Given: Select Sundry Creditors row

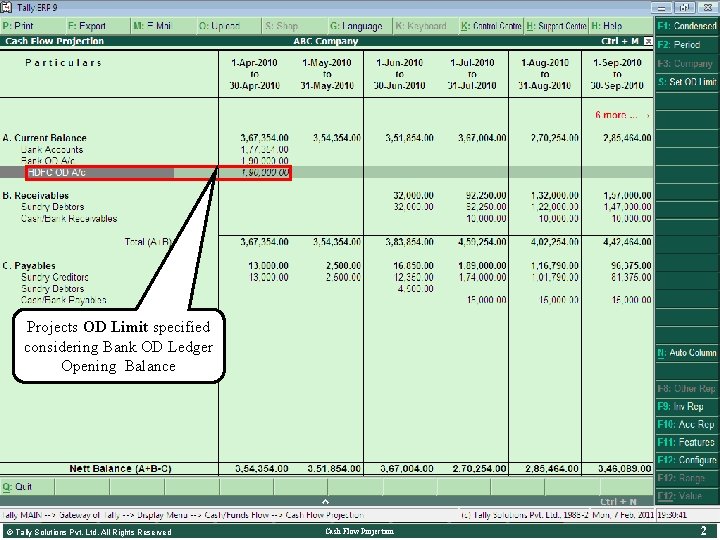Looking at the screenshot, I should (x=55, y=277).
